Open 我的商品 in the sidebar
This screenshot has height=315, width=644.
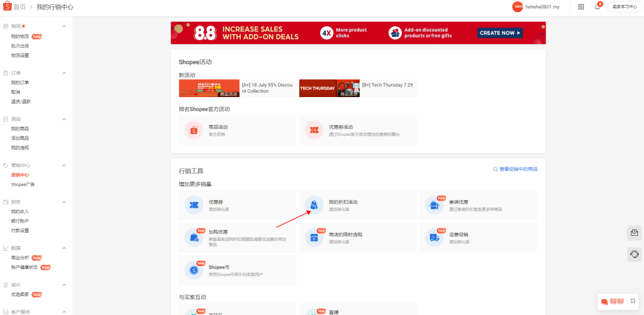[x=20, y=129]
